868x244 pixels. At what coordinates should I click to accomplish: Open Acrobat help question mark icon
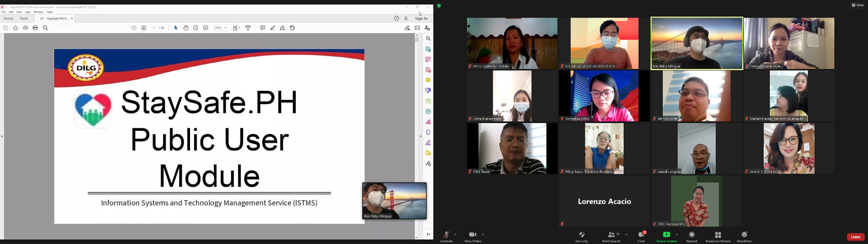[x=396, y=19]
